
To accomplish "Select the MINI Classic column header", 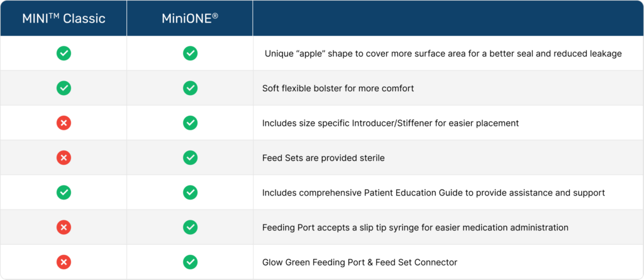I will (64, 18).
